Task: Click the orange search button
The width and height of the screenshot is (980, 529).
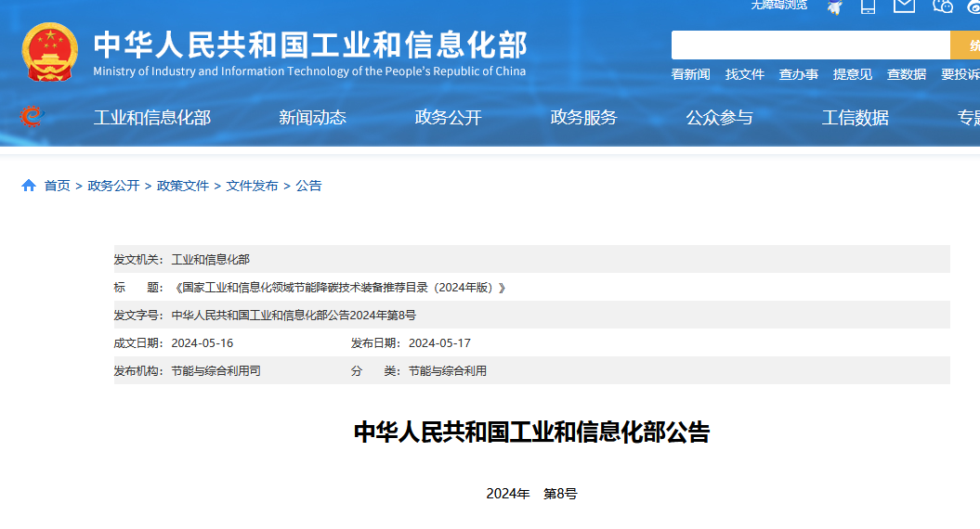Action: [965, 45]
